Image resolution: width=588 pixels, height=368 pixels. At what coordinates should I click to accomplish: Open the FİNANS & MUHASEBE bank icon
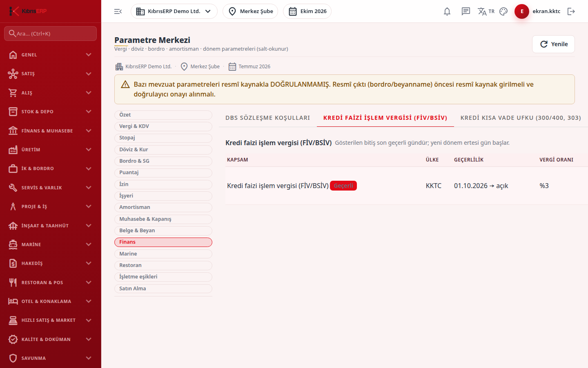[13, 131]
